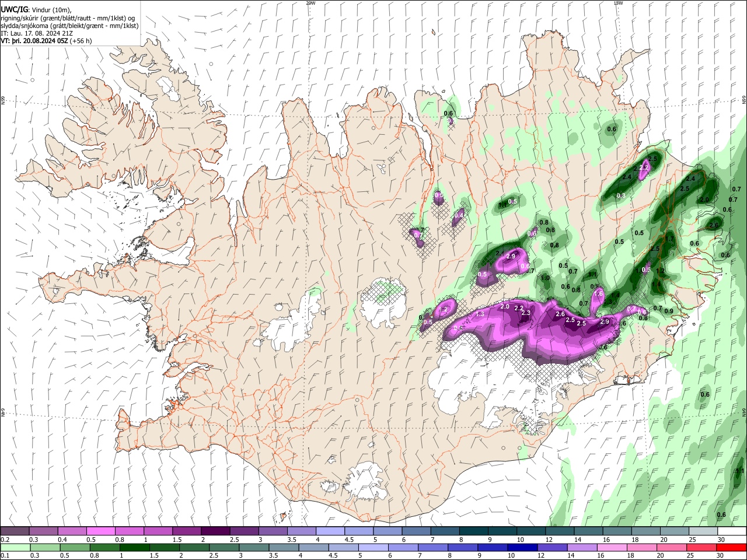The width and height of the screenshot is (747, 560).
Task: Click the 'slydda/snjókoma' legend description line
Action: coord(69,26)
